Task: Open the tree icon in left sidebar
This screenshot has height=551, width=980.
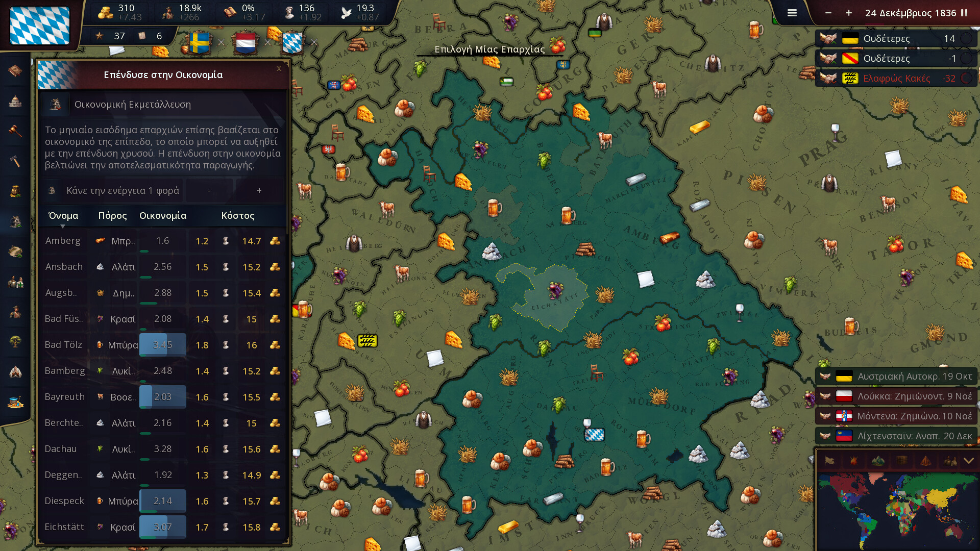Action: 15,341
